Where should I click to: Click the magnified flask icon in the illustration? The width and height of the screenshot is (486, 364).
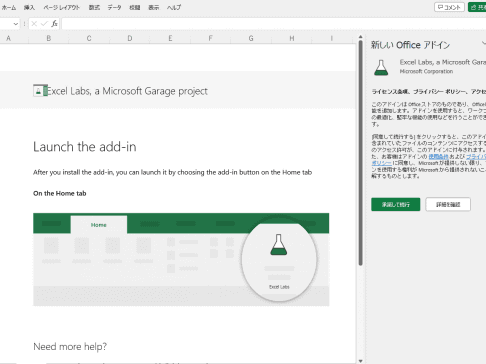pos(278,245)
